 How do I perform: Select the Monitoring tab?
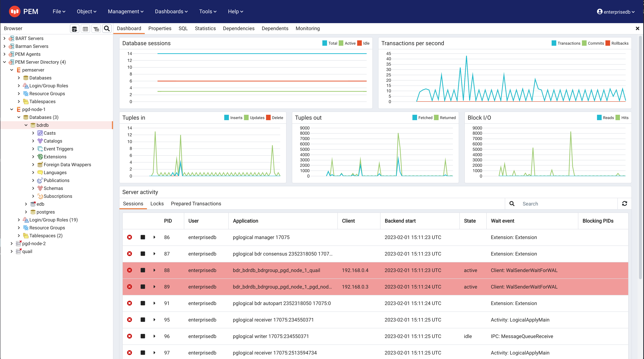(x=308, y=28)
